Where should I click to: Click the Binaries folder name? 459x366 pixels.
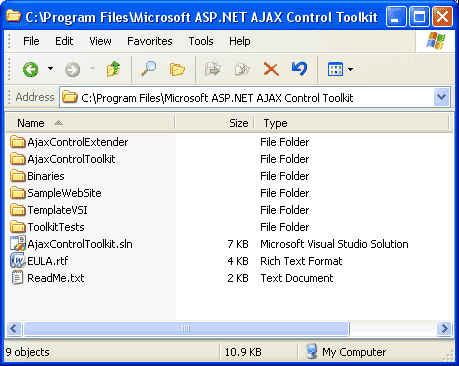(46, 176)
